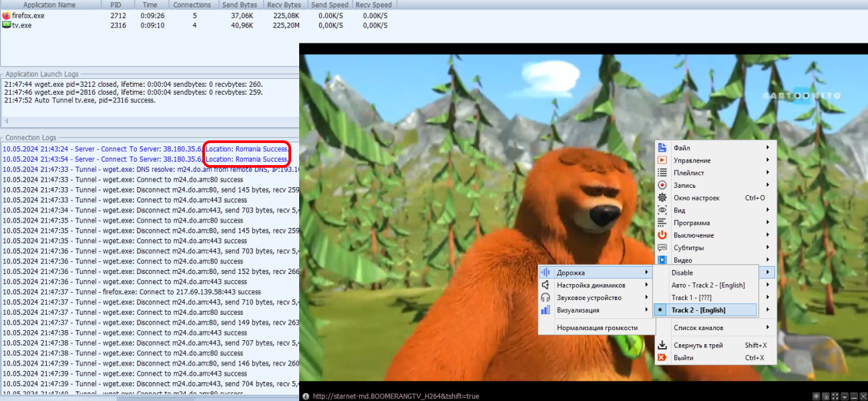This screenshot has height=401, width=868.
Task: Click the 21:43:24 Connect To Server log line
Action: coord(145,149)
